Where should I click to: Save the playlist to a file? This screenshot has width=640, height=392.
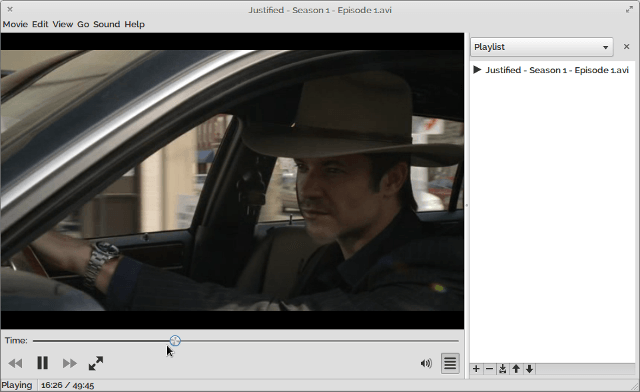pos(502,369)
